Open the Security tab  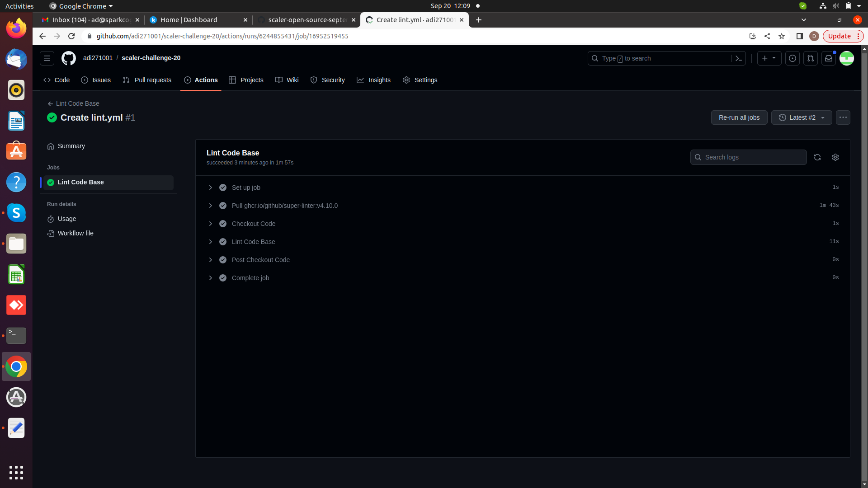click(333, 80)
